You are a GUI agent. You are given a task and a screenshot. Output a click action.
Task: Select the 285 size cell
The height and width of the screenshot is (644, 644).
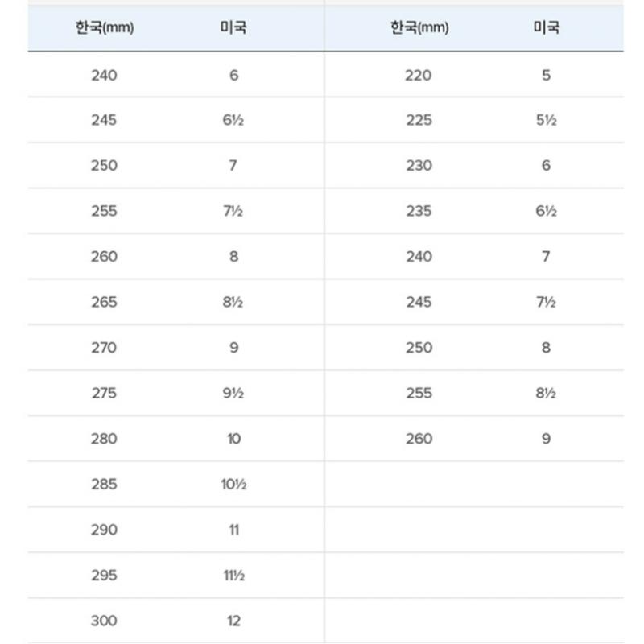pyautogui.click(x=104, y=485)
